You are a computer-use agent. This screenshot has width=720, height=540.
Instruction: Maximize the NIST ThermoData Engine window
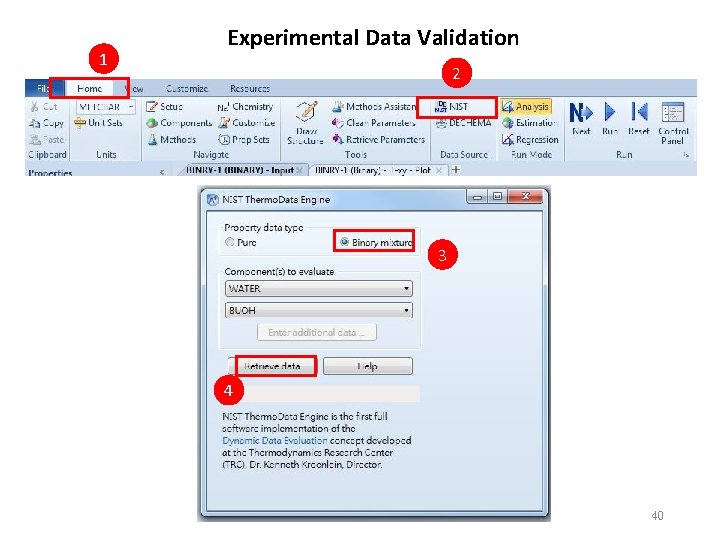[497, 197]
